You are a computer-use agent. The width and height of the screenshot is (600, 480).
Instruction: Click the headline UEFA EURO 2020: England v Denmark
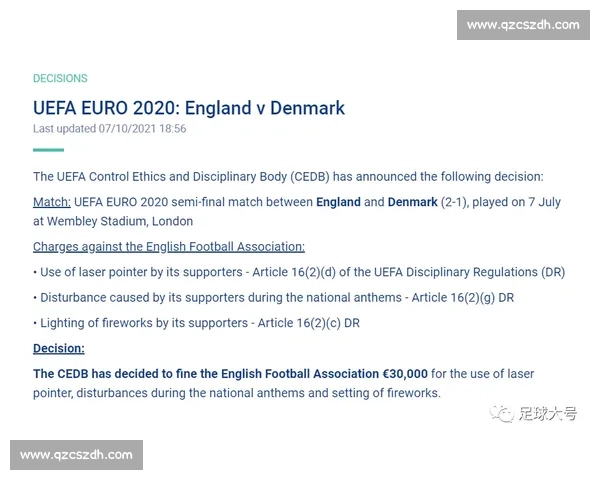tap(189, 107)
